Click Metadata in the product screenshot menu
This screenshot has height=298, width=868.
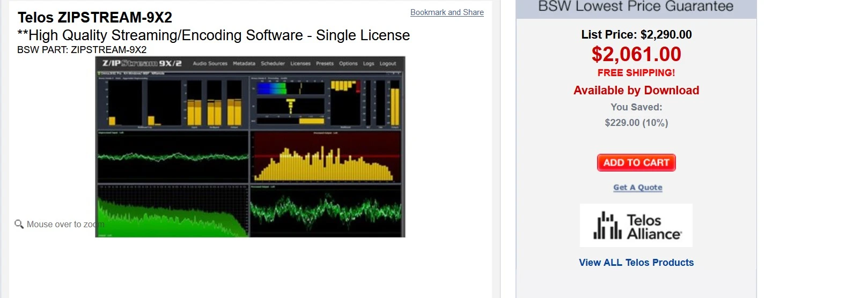coord(244,63)
